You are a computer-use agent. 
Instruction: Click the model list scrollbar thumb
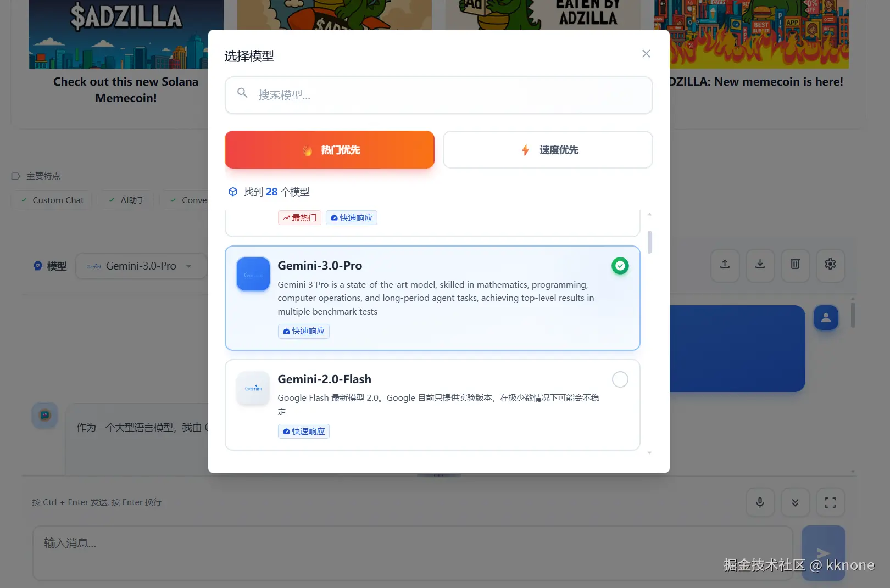649,242
